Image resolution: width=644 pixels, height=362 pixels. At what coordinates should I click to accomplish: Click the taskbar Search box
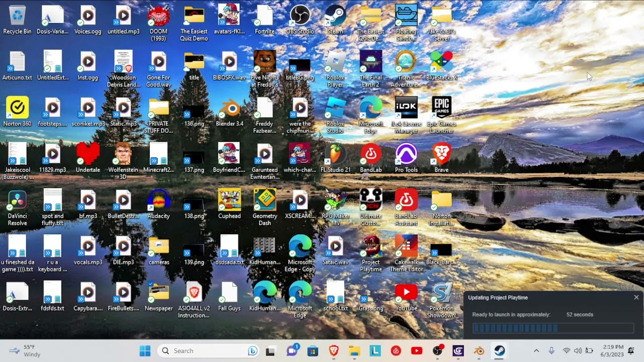[x=208, y=351]
